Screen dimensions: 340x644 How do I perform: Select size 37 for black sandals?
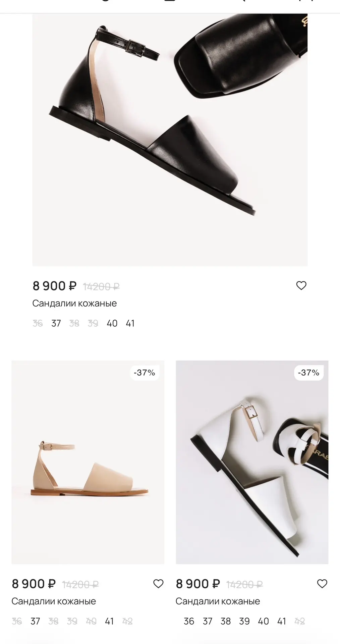(x=56, y=323)
